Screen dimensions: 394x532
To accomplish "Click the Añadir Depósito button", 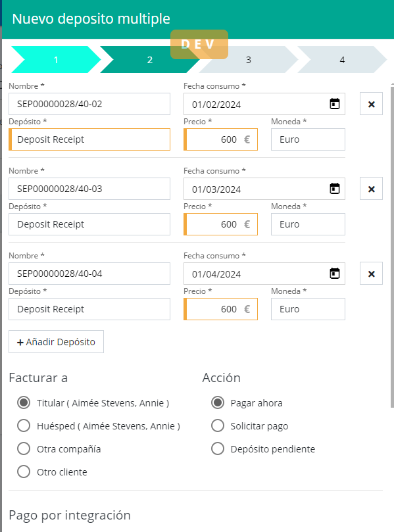I will 56,342.
